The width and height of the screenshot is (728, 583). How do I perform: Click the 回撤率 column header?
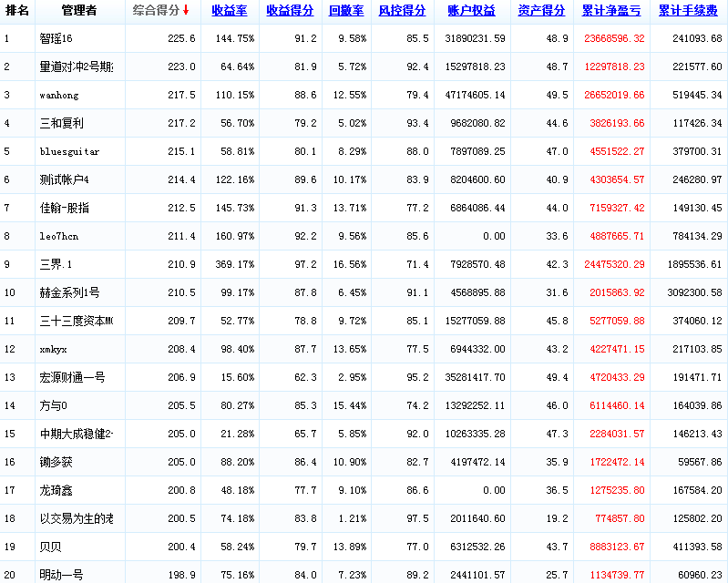[x=345, y=11]
